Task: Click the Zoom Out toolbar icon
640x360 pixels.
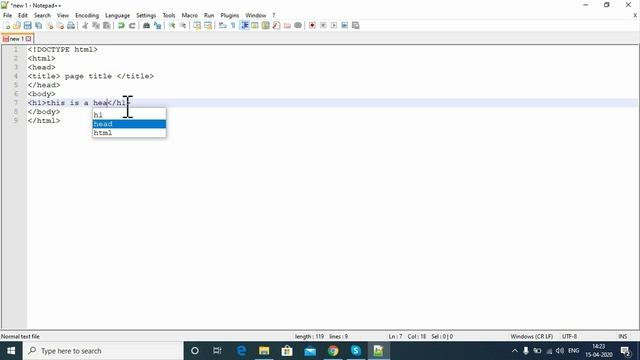Action: pos(183,25)
